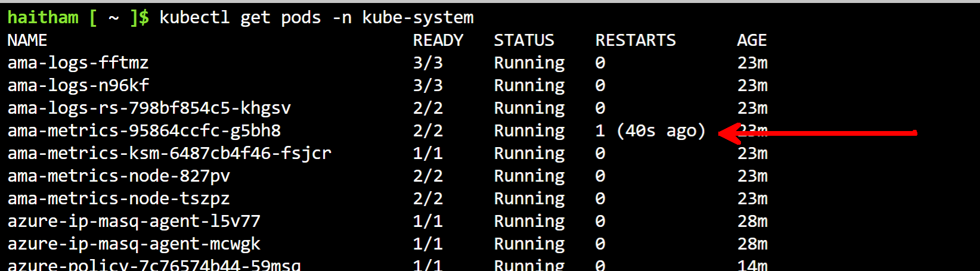Viewport: 980px width, 271px height.
Task: Select pod name ama-logs-n96kf
Action: pyautogui.click(x=77, y=86)
